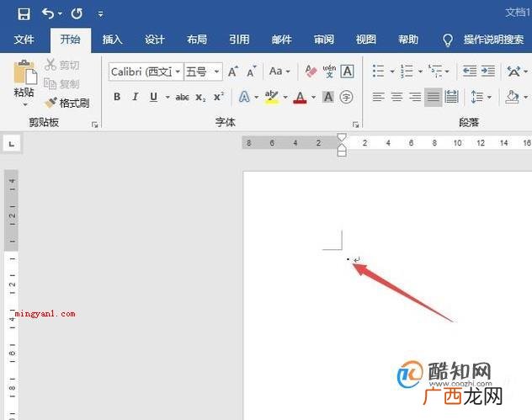Apply a bulleted list
The height and width of the screenshot is (420, 532).
click(378, 72)
